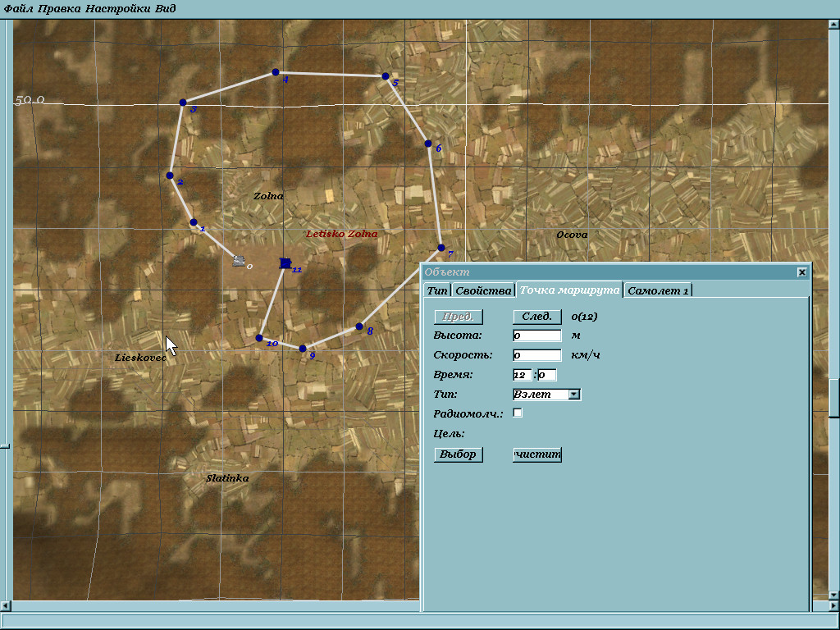Click the vertical scrollbar down arrow
This screenshot has height=630, width=840.
834,596
